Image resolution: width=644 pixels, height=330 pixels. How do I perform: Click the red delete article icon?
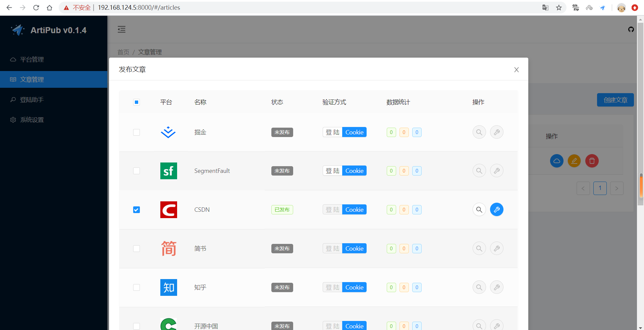(592, 161)
